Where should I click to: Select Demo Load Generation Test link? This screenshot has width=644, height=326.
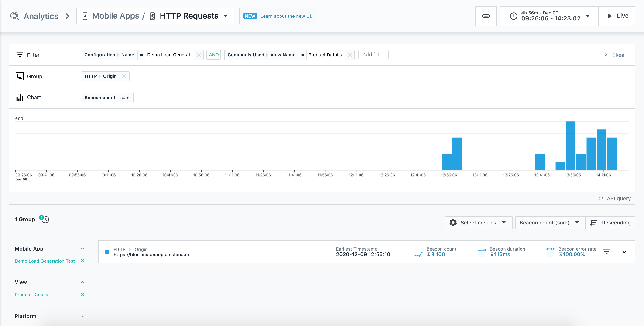click(x=45, y=261)
